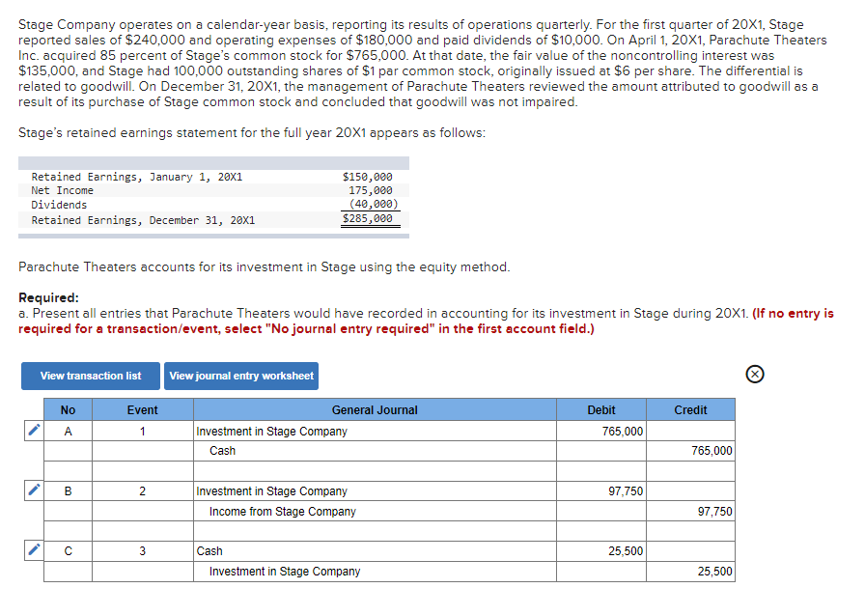Select the Investment in Stage Company debit cell for entry B
The width and height of the screenshot is (865, 616).
click(375, 491)
